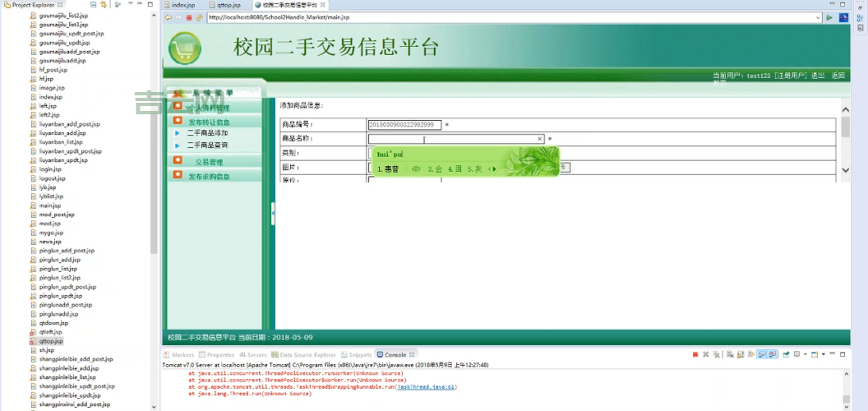Viewport: 868px width, 411px height.
Task: Collapse left menu with splitter arrow
Action: [x=273, y=213]
